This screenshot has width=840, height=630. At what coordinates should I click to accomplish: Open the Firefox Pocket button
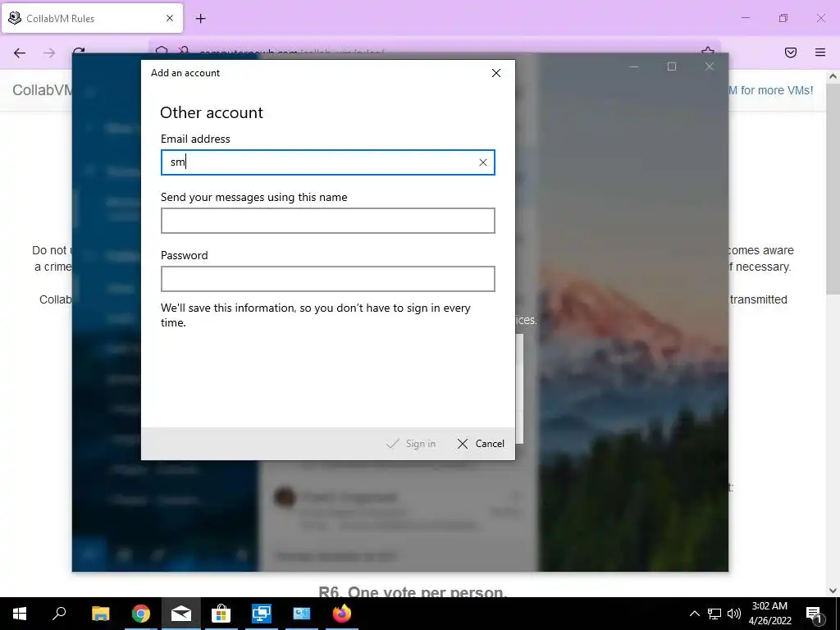[791, 52]
